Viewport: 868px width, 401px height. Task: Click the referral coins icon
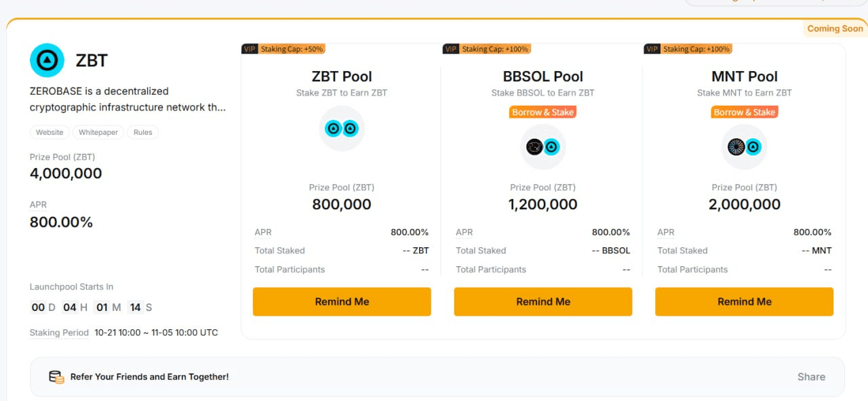[56, 377]
